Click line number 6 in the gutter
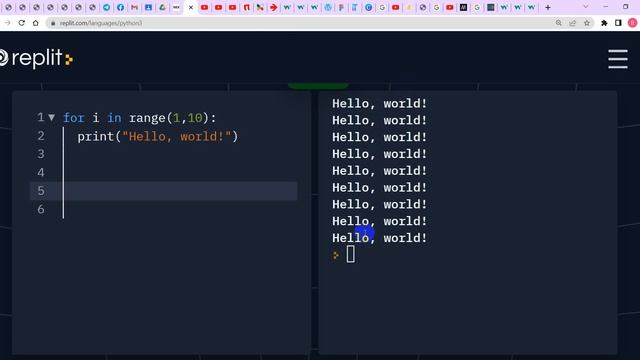This screenshot has height=360, width=640. coord(40,209)
